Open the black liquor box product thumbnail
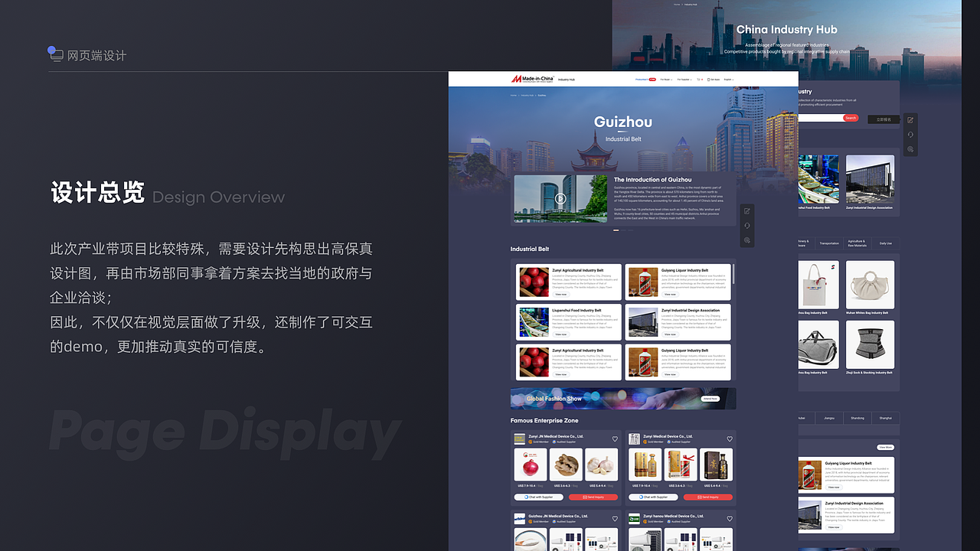Viewport: 980px width, 551px height. pyautogui.click(x=716, y=465)
